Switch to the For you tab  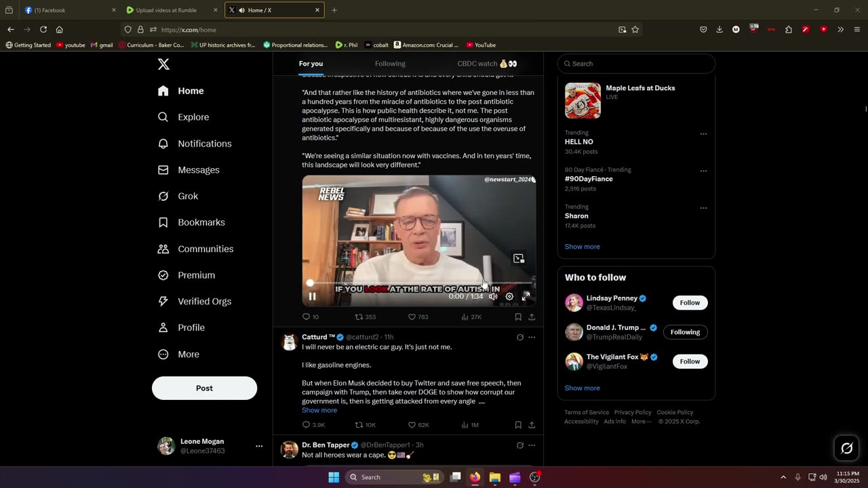311,64
